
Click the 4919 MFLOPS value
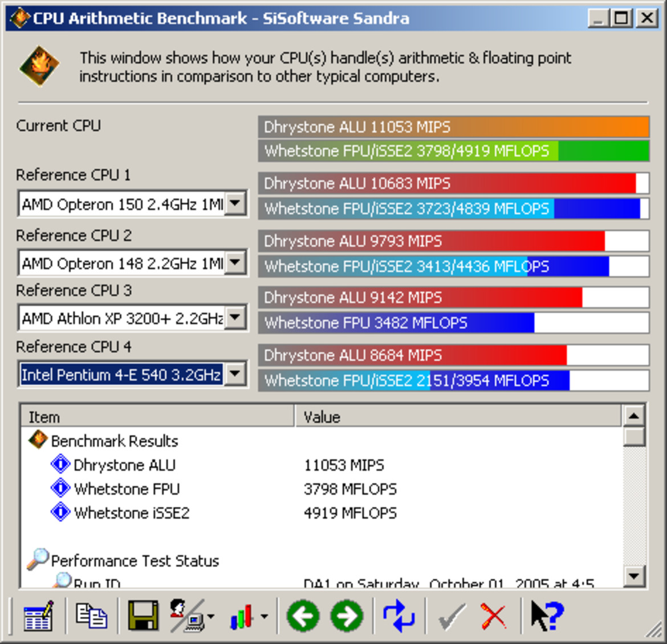coord(350,512)
